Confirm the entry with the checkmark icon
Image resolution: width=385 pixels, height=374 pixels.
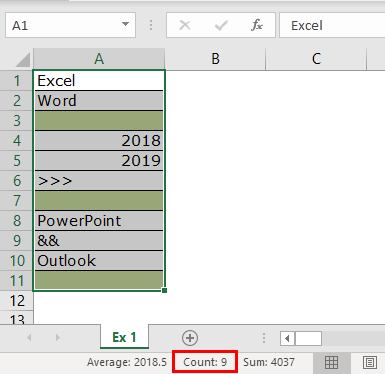[x=221, y=25]
